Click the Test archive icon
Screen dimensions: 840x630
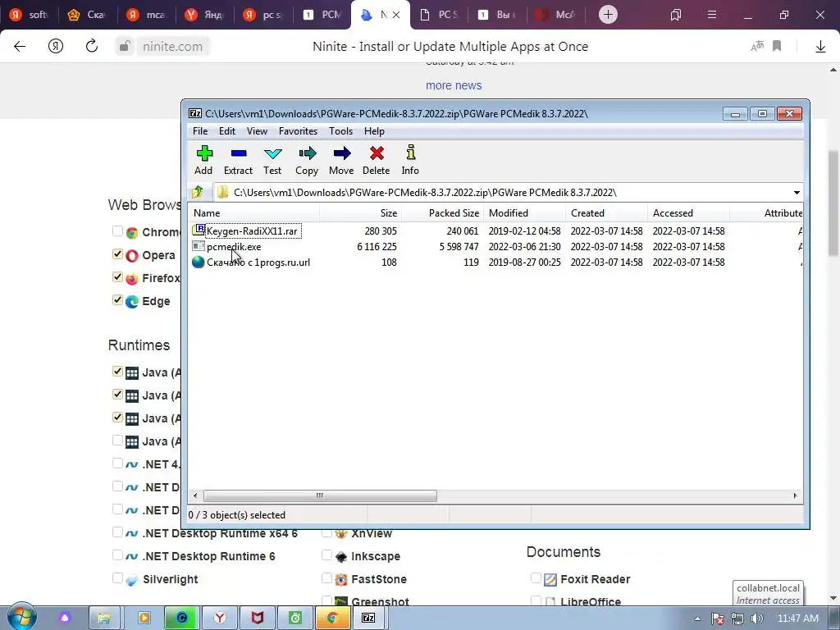272,160
